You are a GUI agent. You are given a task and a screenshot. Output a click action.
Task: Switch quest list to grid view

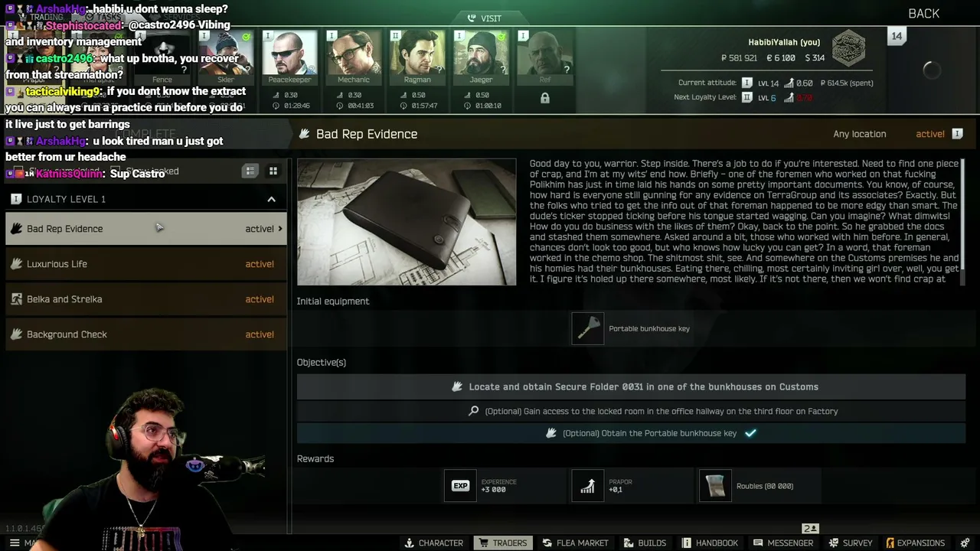tap(273, 171)
